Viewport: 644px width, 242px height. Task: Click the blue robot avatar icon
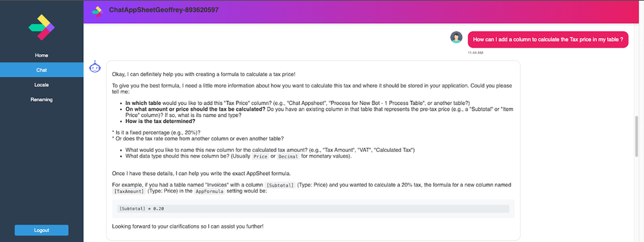coord(95,66)
